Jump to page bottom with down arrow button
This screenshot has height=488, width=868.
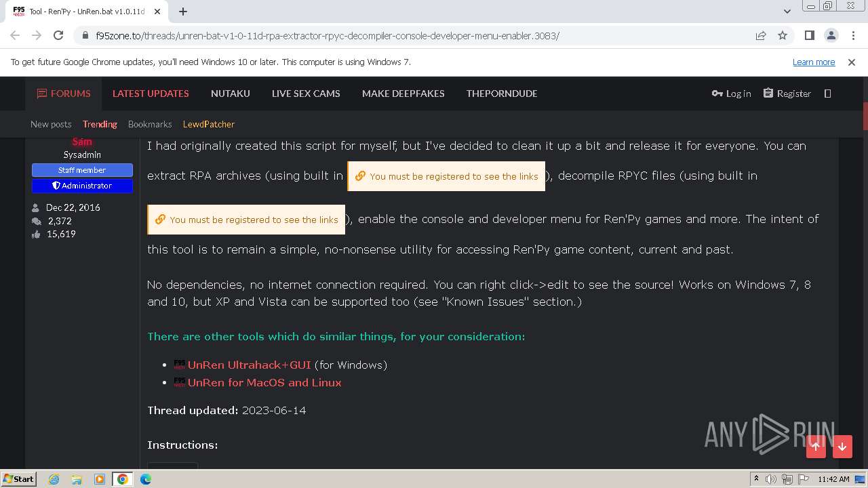point(842,446)
